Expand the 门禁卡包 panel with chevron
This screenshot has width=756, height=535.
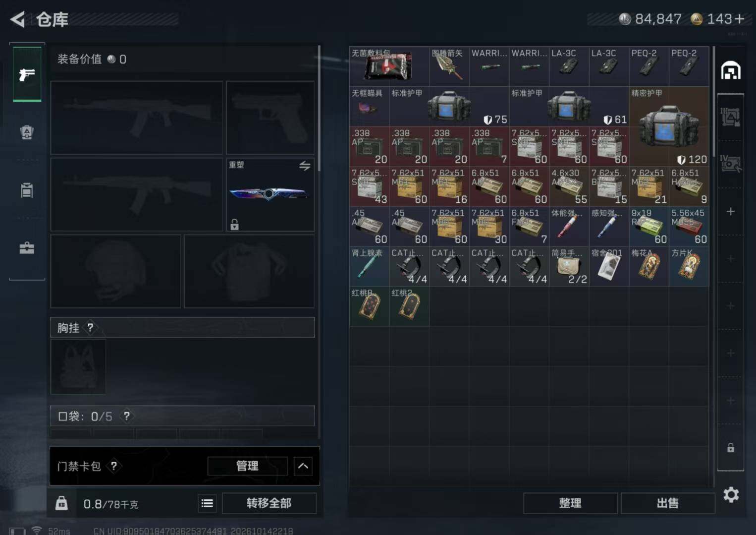303,466
